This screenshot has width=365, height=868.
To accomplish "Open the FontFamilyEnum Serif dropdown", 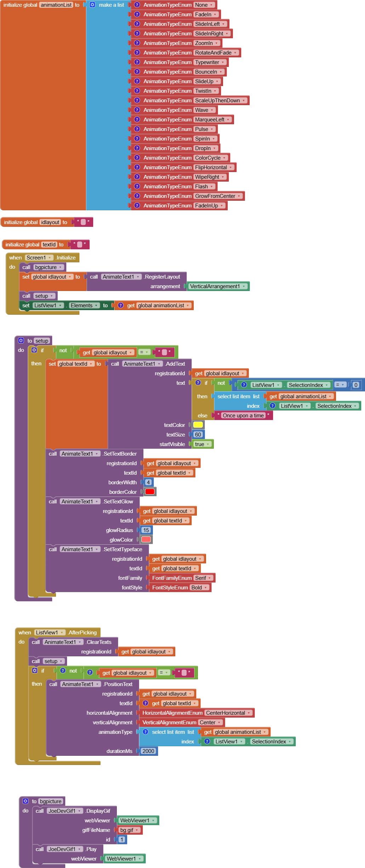I will tap(203, 578).
